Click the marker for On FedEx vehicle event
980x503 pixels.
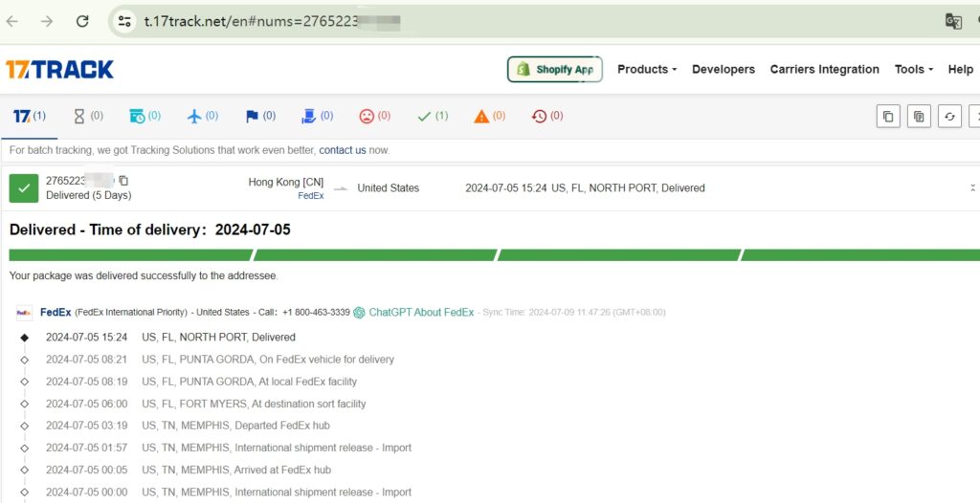(x=24, y=360)
